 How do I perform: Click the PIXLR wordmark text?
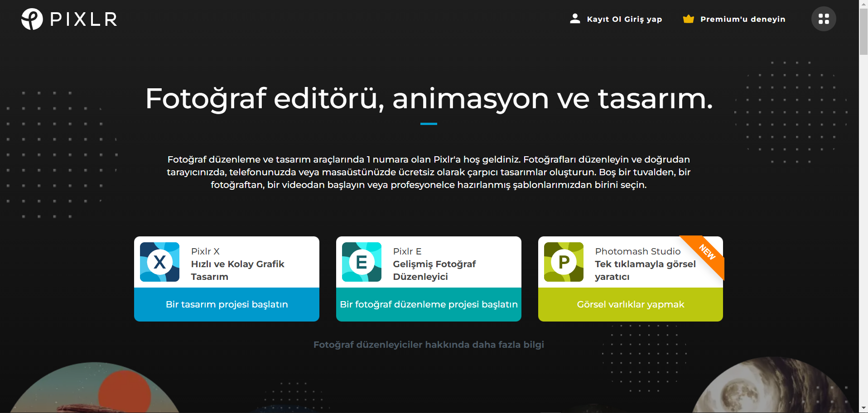coord(84,19)
